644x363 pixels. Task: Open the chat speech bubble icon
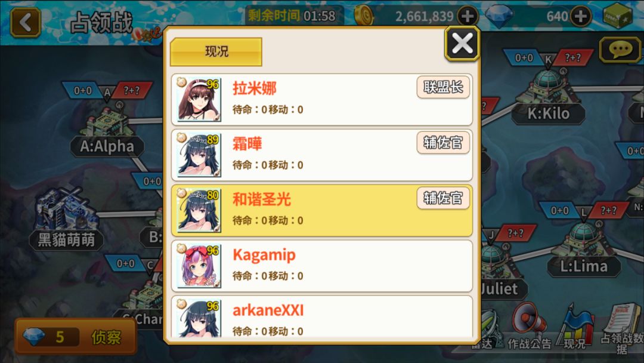tap(620, 50)
